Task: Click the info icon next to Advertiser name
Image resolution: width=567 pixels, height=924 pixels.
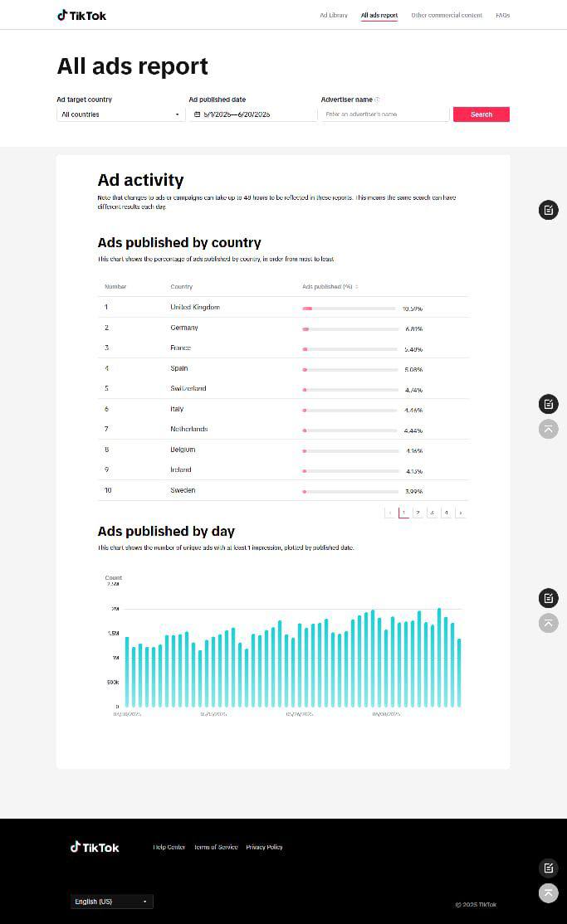Action: 377,99
